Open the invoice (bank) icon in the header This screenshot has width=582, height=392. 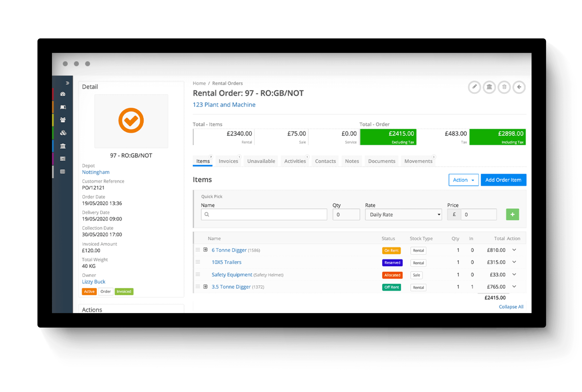tap(489, 87)
